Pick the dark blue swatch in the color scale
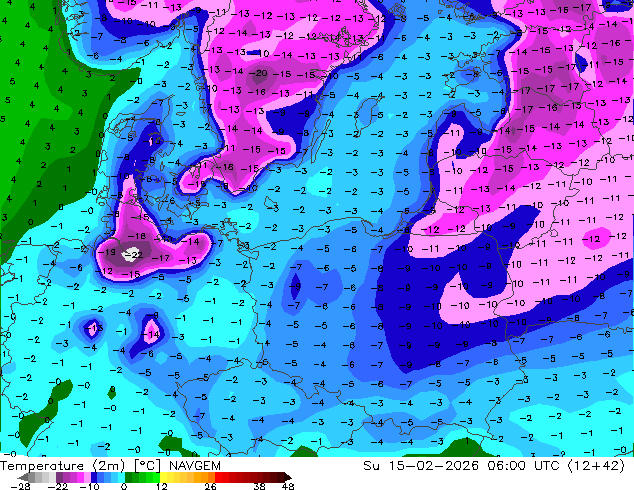 click(94, 477)
